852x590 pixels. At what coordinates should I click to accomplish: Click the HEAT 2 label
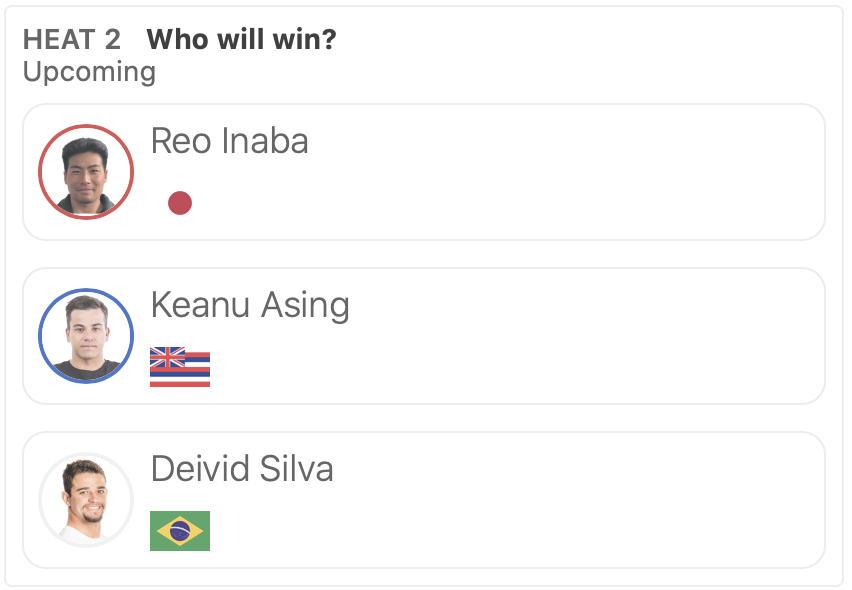click(72, 40)
